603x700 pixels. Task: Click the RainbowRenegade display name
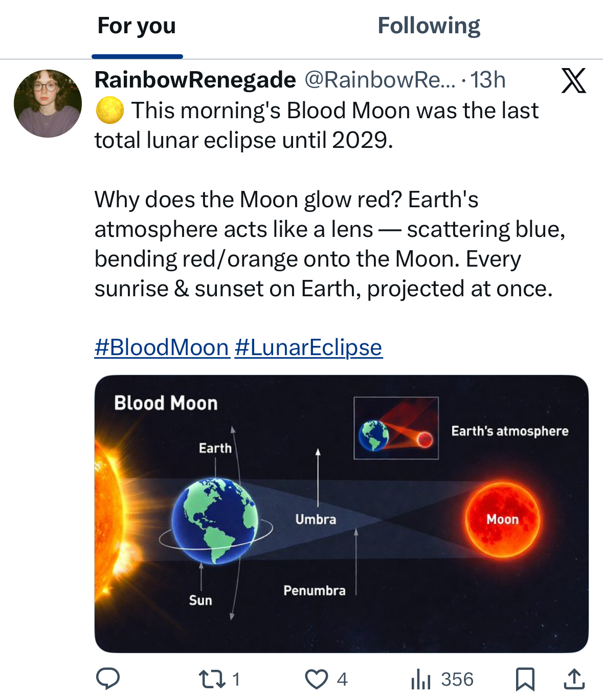coord(195,80)
